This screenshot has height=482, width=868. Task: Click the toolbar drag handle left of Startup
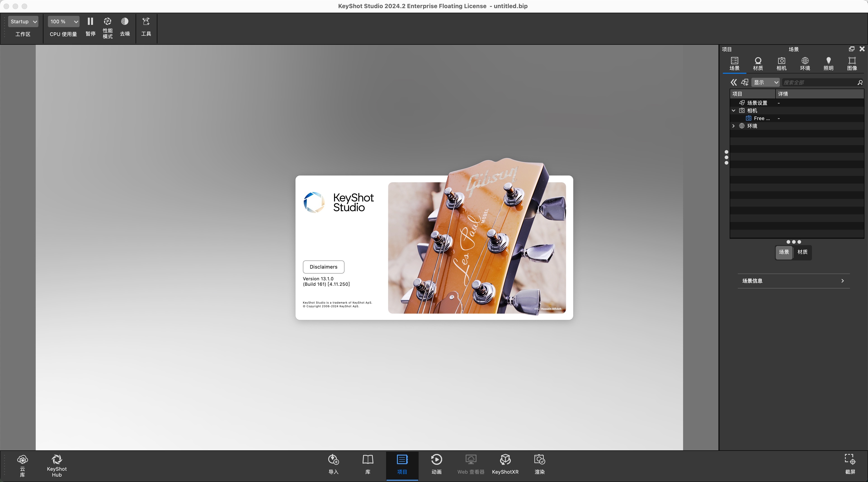[x=4, y=27]
